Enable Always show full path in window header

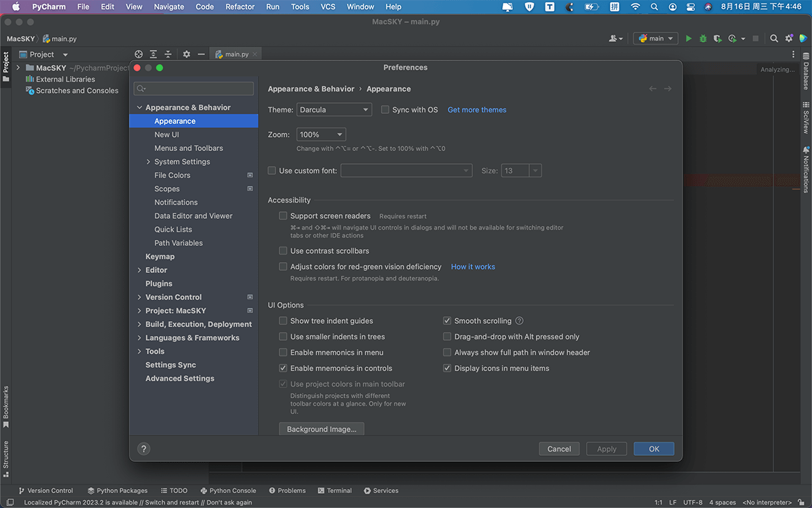pos(447,353)
